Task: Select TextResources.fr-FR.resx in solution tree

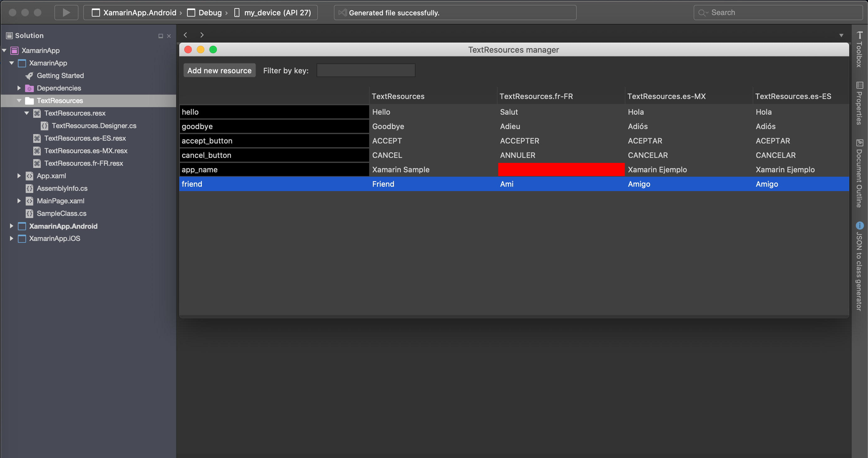Action: coord(84,163)
